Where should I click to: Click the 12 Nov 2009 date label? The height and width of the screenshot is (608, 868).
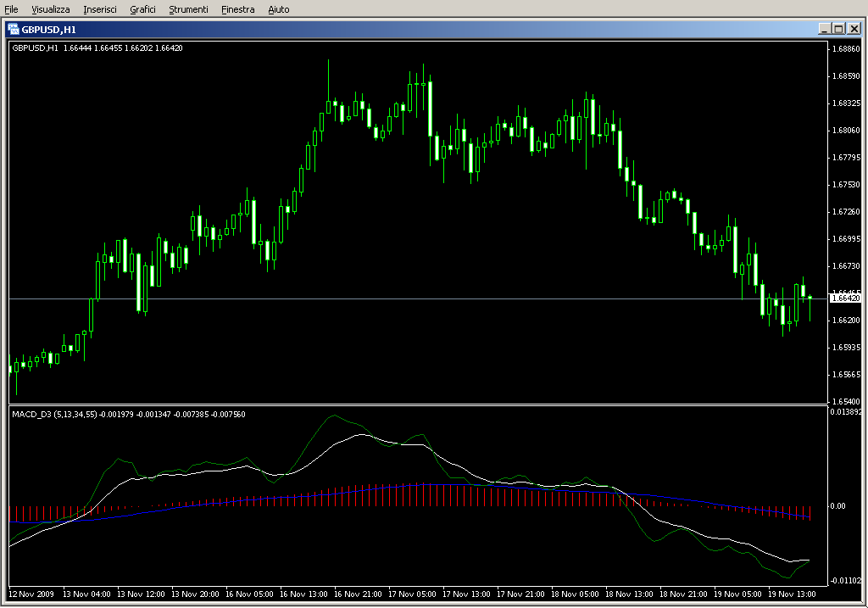31,594
